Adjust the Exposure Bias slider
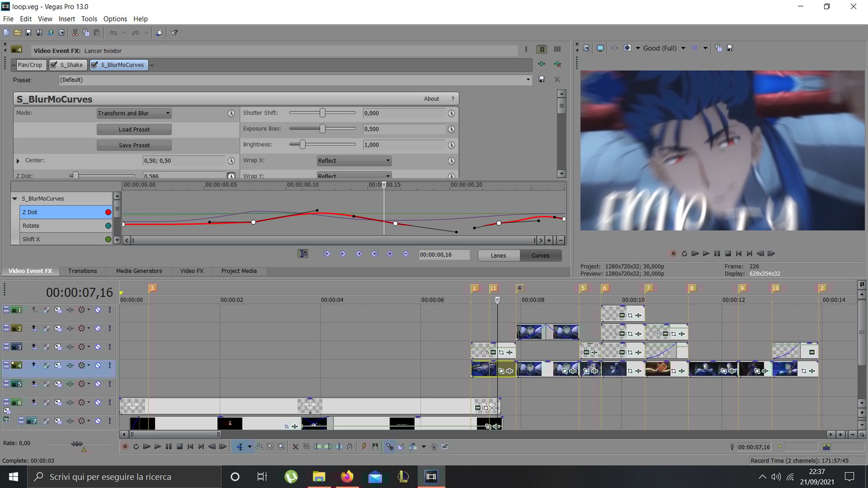868x488 pixels. (322, 129)
